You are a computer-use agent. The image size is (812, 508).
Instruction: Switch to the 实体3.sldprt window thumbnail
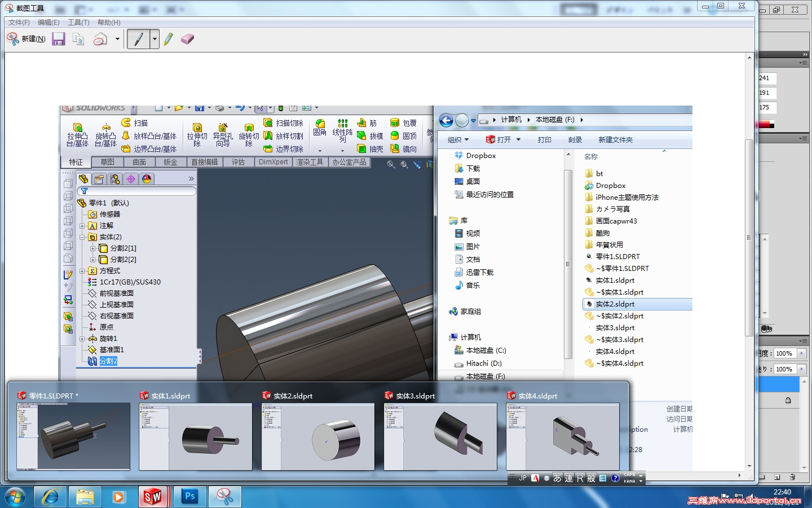click(440, 436)
